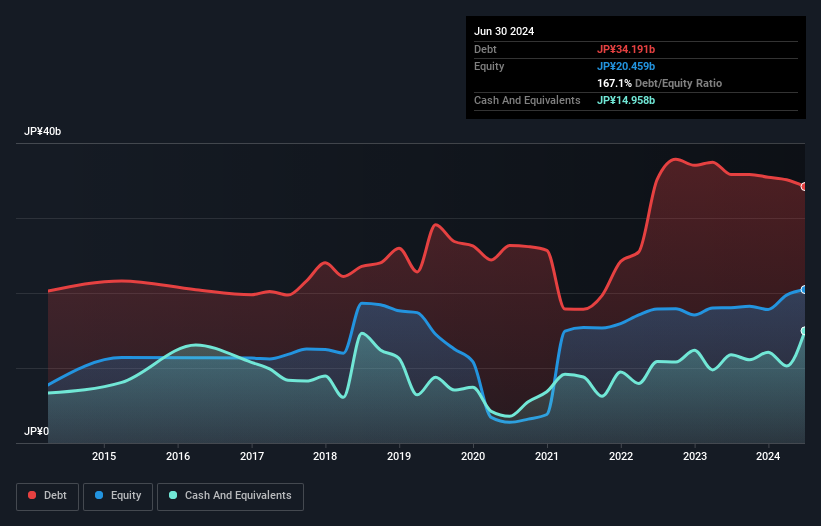Select the 2017 x-axis label
Screen dimensions: 821x526
point(252,456)
